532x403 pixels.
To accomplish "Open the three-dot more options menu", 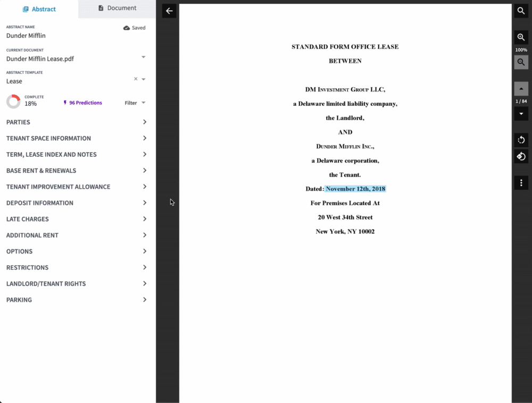I will [521, 183].
